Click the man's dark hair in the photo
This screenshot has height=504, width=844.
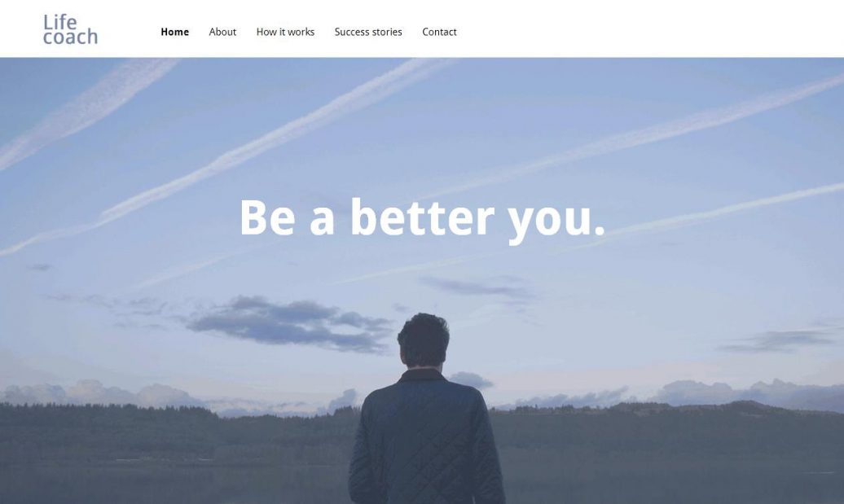424,336
